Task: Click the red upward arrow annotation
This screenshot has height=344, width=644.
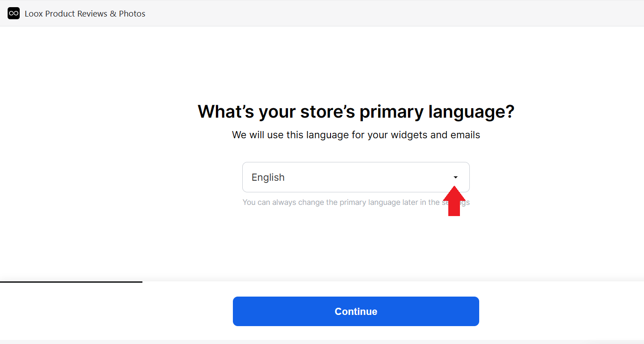Action: [454, 201]
